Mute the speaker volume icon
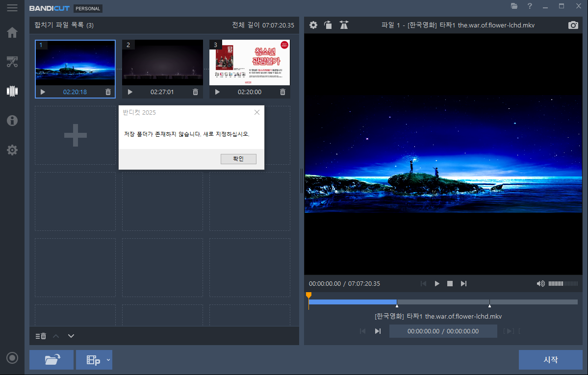 540,283
